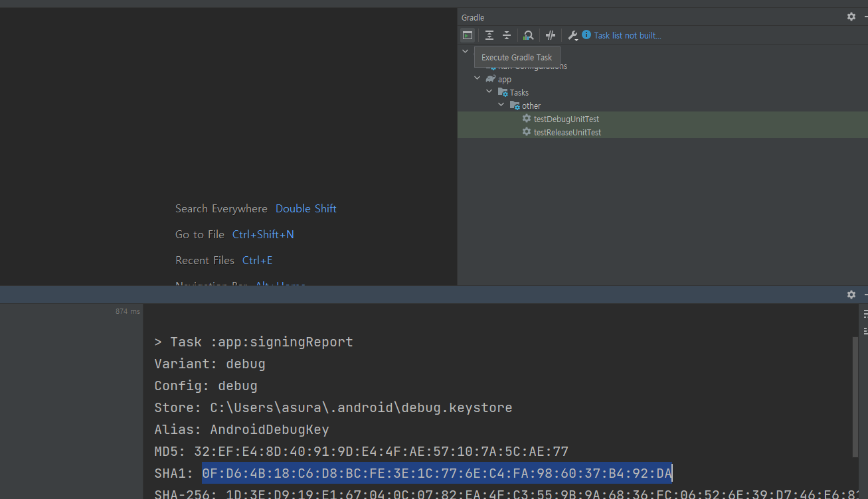
Task: Click the 'Task list not built...' link
Action: click(628, 36)
